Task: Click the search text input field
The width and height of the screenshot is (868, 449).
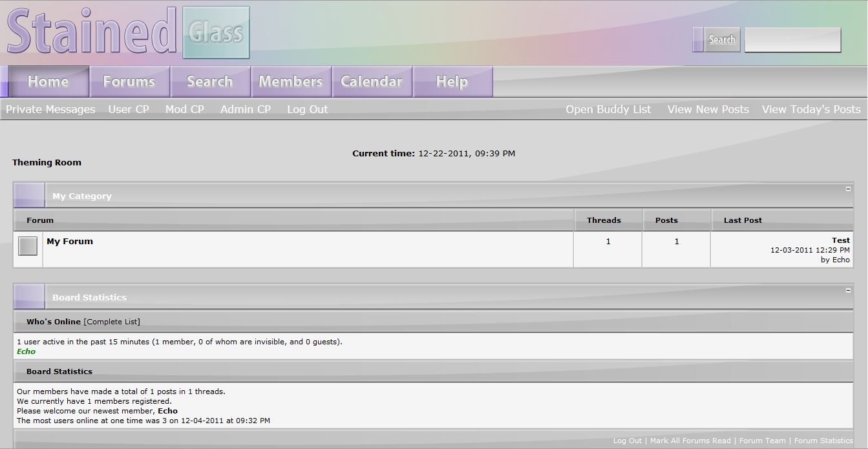Action: point(792,40)
